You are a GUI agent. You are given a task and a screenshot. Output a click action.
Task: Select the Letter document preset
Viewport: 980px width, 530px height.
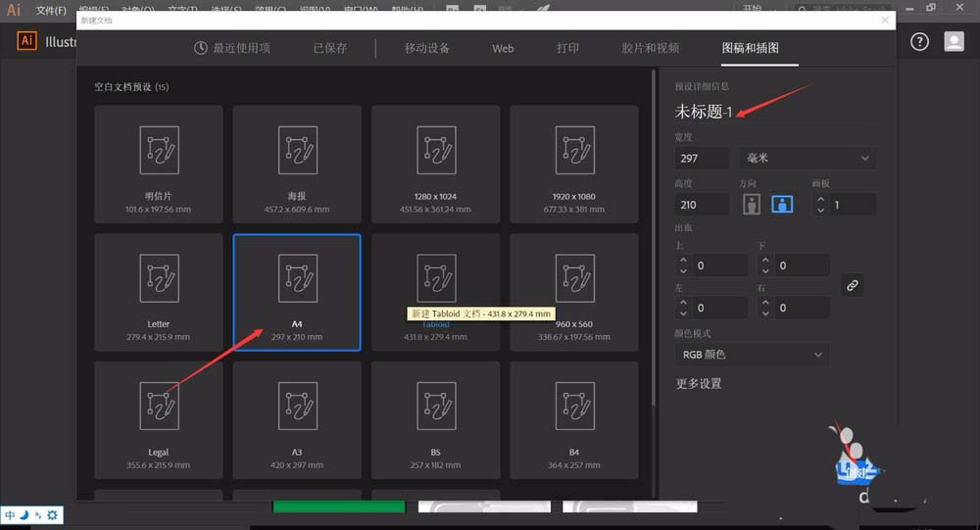(x=158, y=293)
